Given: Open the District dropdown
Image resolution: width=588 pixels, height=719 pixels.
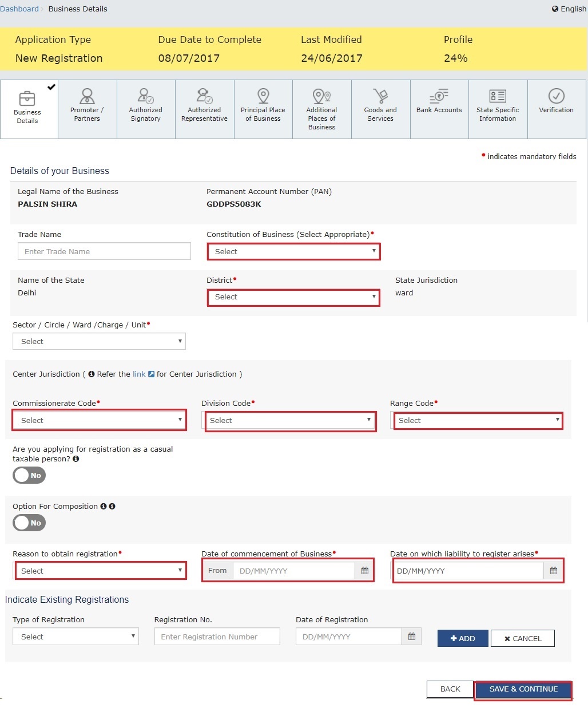Looking at the screenshot, I should point(293,297).
